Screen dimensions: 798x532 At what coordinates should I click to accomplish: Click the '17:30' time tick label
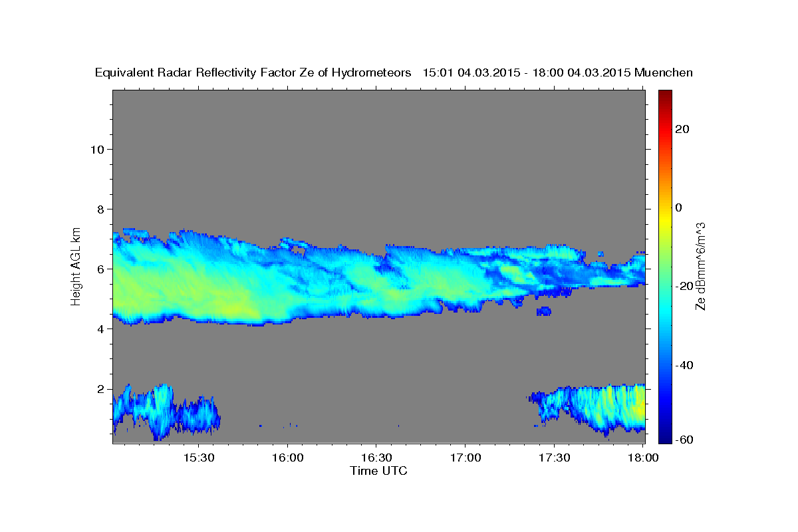(554, 458)
